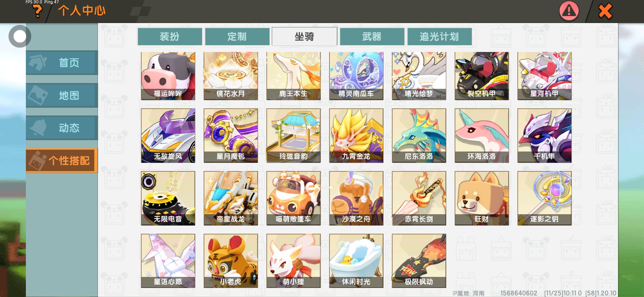The image size is (644, 297).
Task: Switch to the 装扮 tab
Action: (170, 36)
